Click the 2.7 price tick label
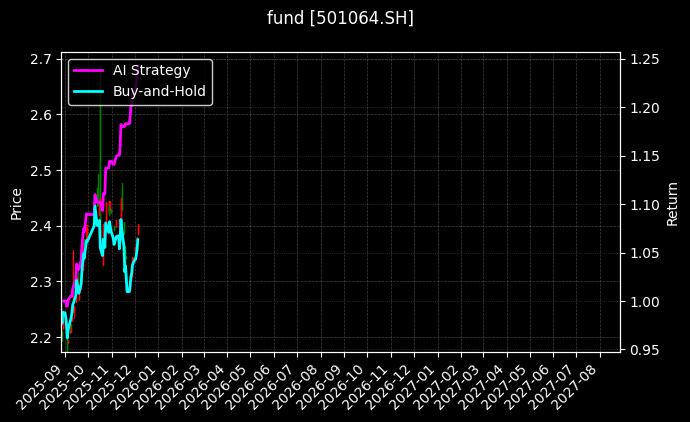 pyautogui.click(x=40, y=59)
